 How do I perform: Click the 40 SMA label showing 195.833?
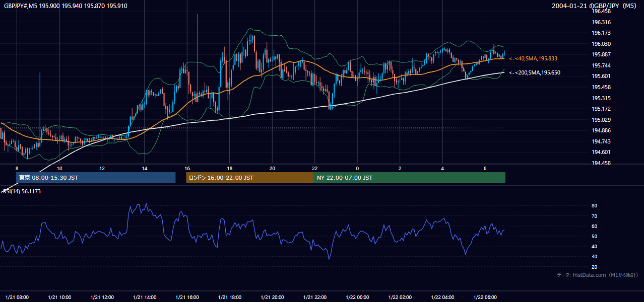[533, 58]
